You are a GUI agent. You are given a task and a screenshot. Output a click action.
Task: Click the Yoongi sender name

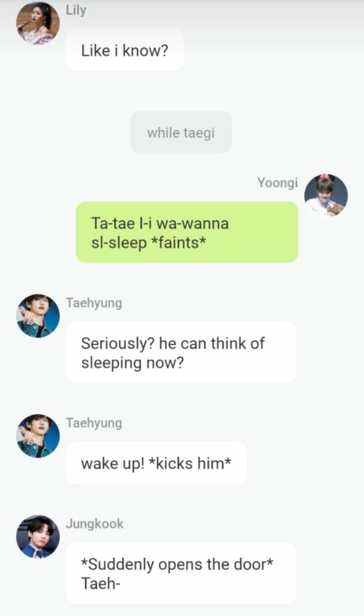tap(277, 183)
